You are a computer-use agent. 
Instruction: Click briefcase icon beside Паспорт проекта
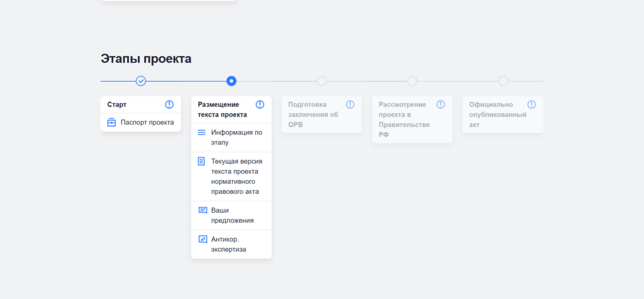(x=111, y=123)
